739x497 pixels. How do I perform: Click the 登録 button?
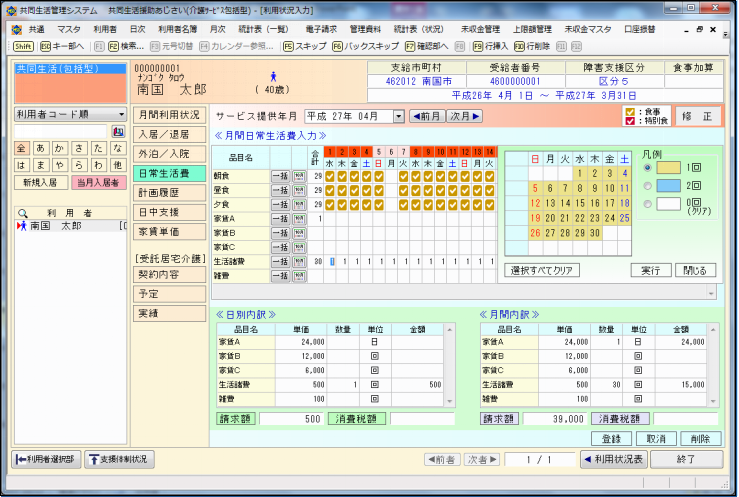point(611,438)
